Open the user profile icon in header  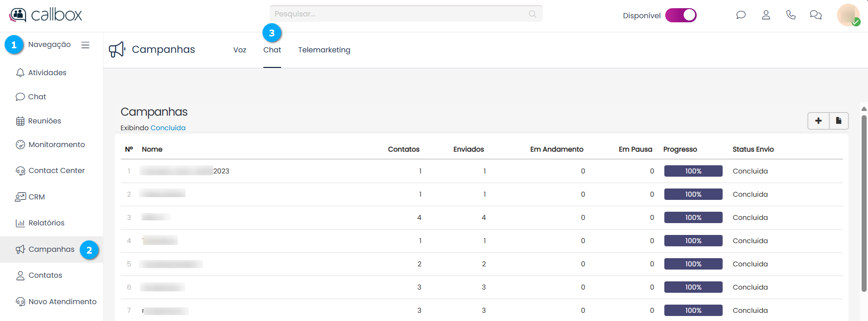[x=766, y=15]
